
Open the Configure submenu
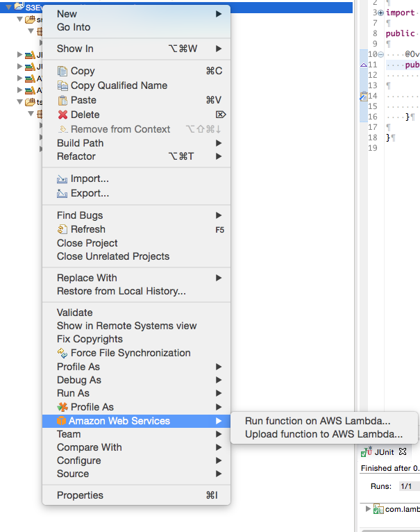point(136,460)
